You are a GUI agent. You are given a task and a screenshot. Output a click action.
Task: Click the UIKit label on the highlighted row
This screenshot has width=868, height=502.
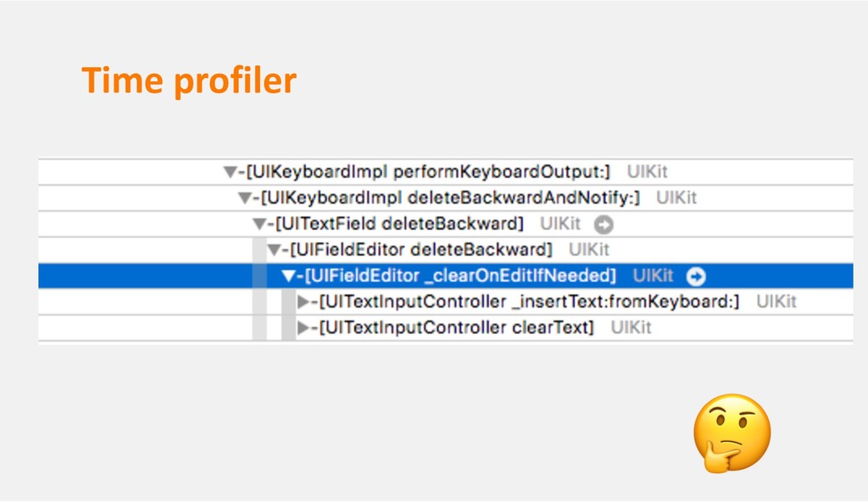click(654, 276)
